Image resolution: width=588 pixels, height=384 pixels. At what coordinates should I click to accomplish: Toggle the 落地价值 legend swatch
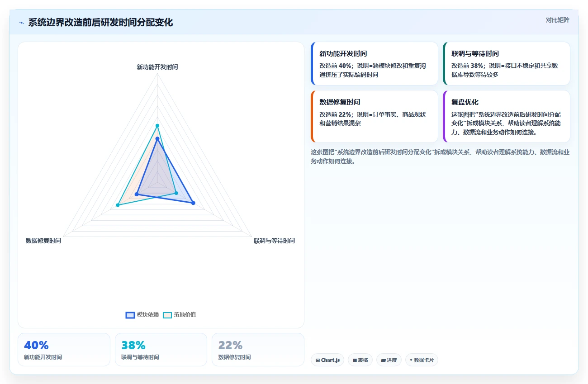[167, 315]
